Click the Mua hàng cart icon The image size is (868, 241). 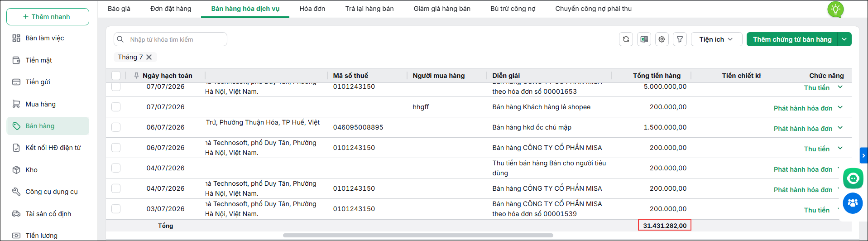(x=16, y=104)
